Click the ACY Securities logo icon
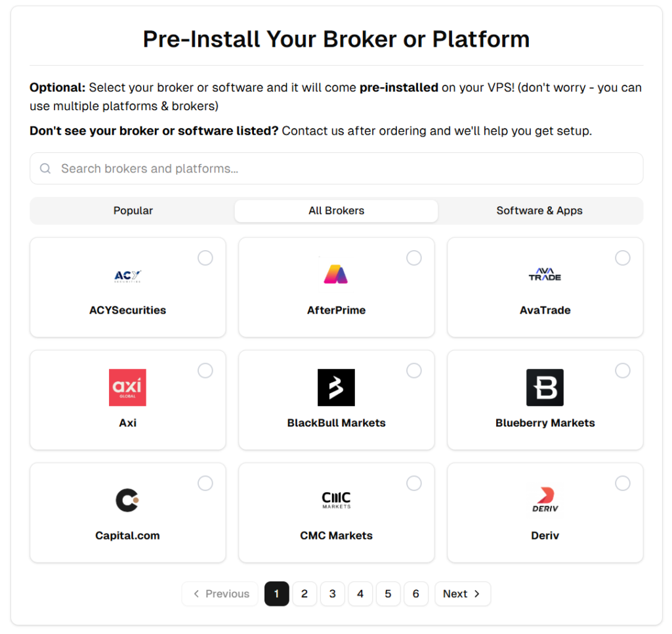This screenshot has height=634, width=672. point(127,275)
